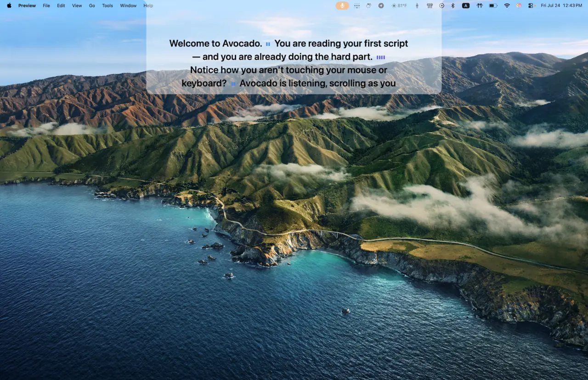
Task: Click the circled play menu bar icon
Action: pos(441,6)
